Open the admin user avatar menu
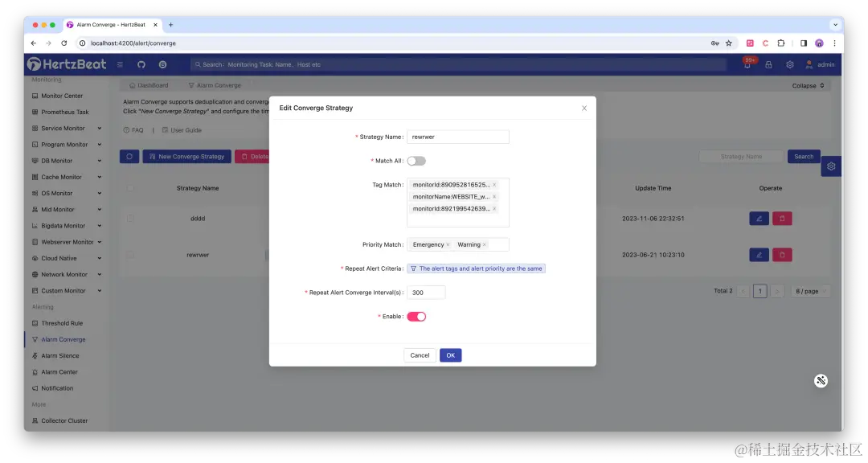 tap(820, 64)
